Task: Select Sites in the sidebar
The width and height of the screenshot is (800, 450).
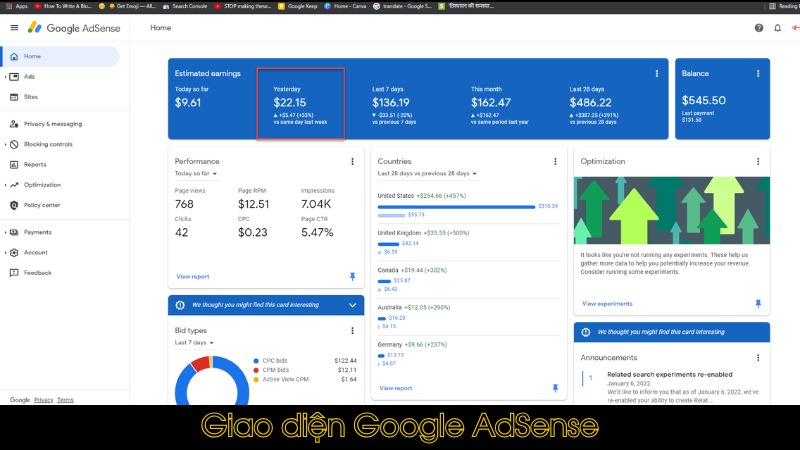Action: coord(31,97)
